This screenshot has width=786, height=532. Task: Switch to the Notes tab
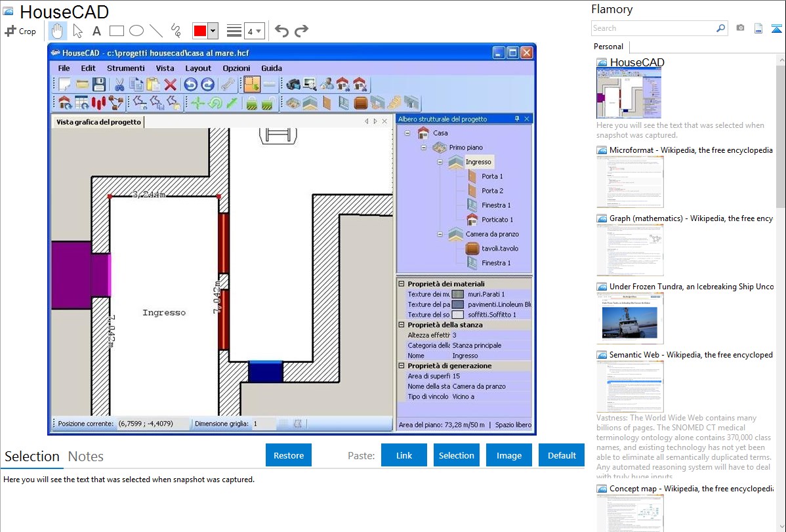point(86,457)
